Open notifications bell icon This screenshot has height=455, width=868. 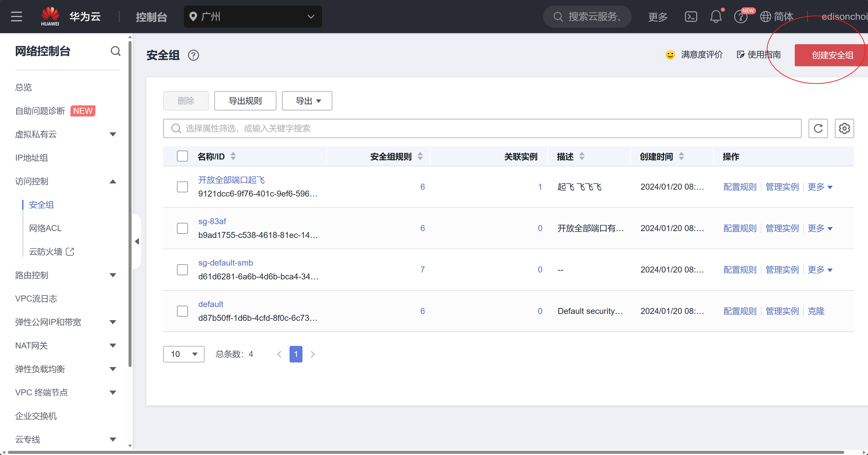pos(716,17)
